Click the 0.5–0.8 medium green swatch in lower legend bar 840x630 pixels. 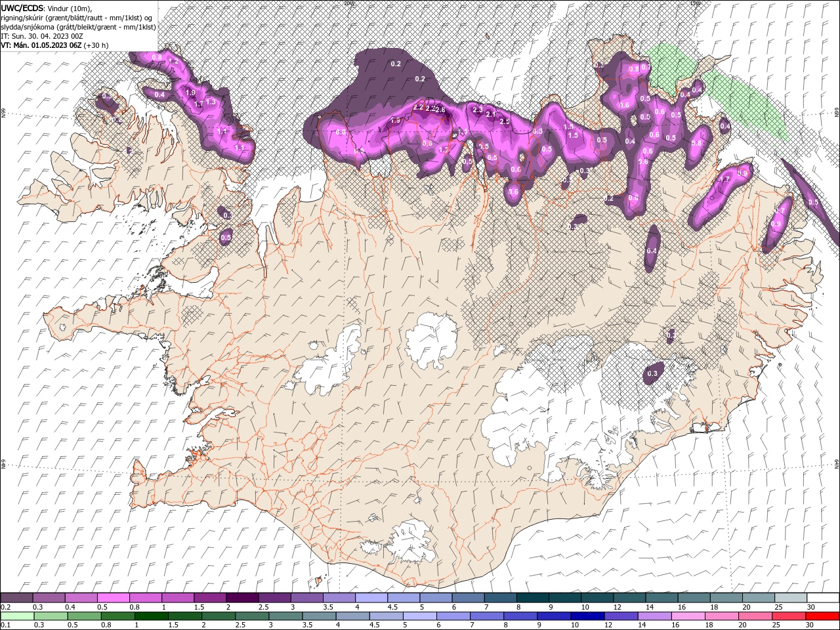(x=85, y=616)
